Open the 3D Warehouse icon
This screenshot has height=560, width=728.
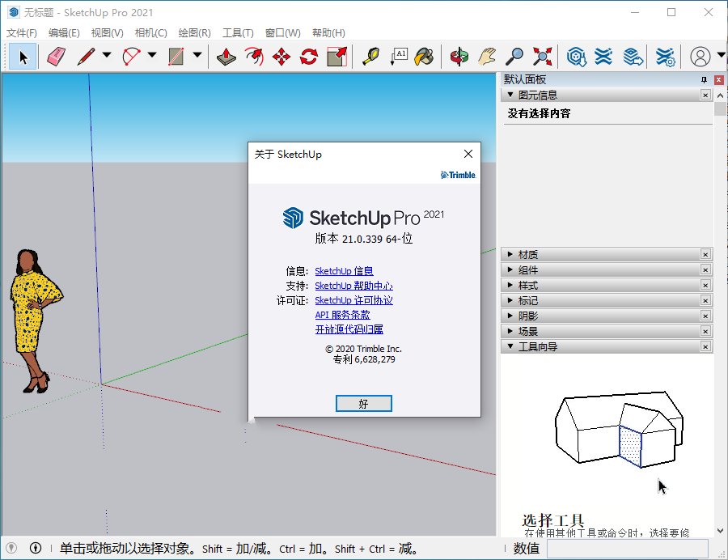[576, 57]
